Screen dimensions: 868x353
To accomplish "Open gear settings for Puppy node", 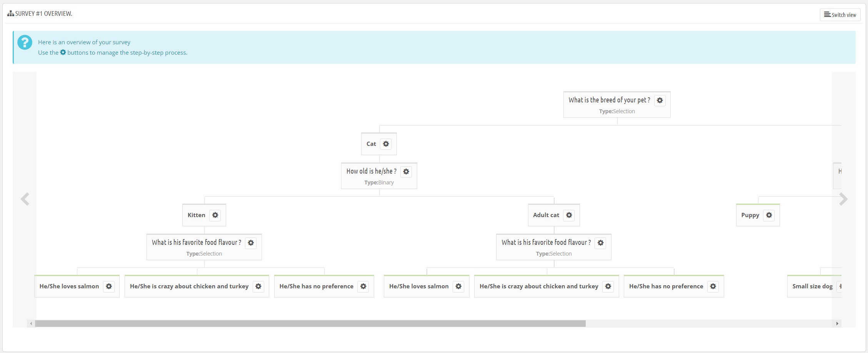I will pos(769,215).
